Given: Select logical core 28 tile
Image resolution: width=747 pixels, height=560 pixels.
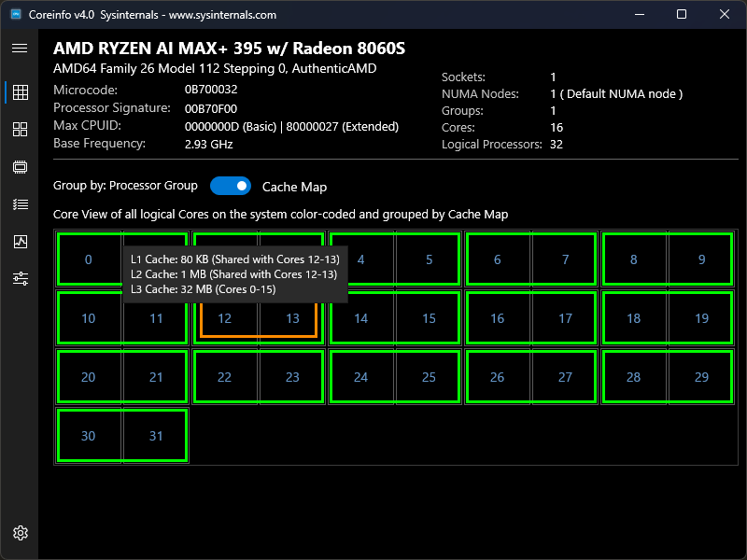Looking at the screenshot, I should click(633, 377).
